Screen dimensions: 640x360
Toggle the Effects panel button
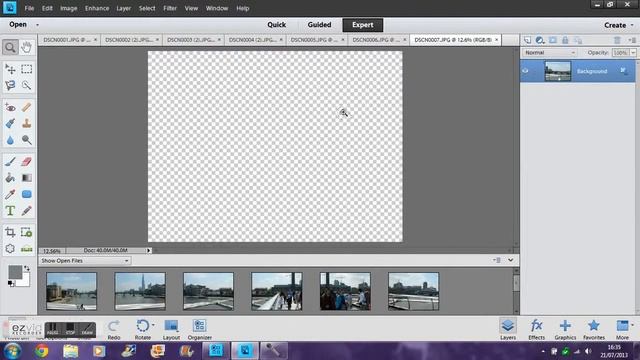tap(536, 329)
